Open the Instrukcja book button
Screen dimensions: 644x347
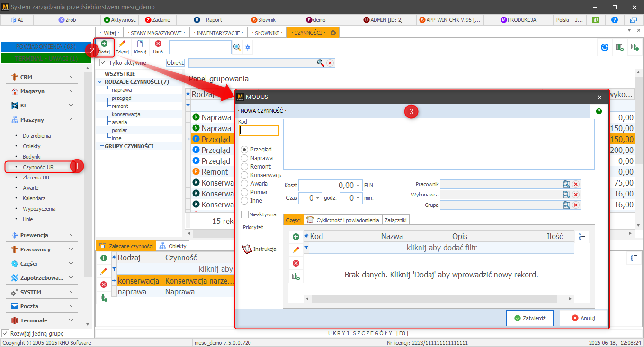tap(259, 249)
